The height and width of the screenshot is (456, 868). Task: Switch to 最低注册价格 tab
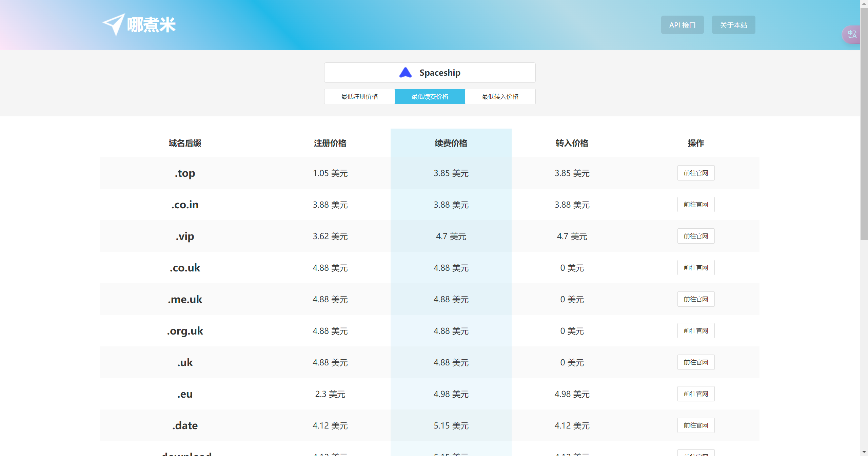point(359,97)
